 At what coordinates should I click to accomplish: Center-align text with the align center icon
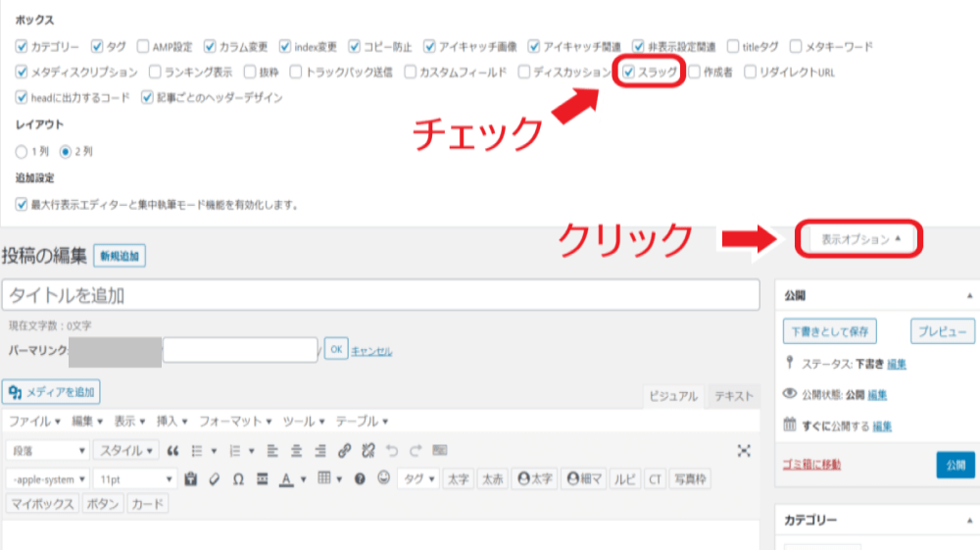tap(296, 451)
